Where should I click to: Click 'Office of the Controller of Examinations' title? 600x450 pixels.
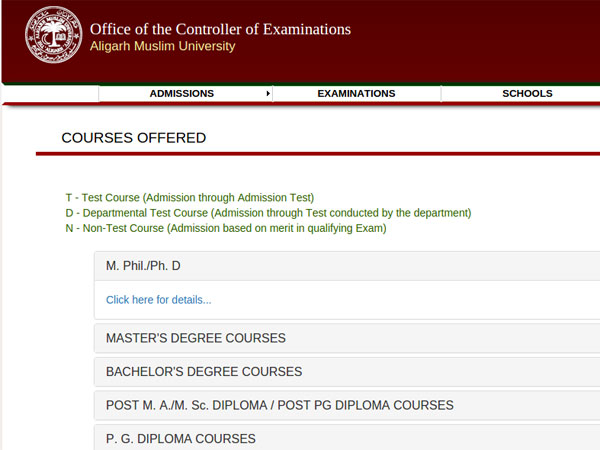[220, 29]
